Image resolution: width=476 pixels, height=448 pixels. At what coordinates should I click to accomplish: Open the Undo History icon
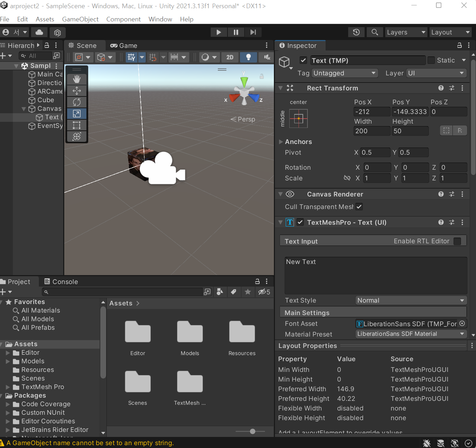356,32
